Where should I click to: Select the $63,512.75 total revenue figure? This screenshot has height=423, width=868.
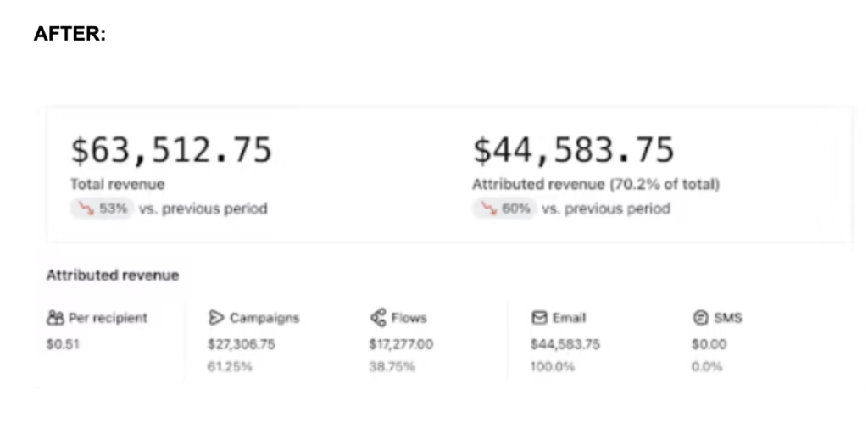click(171, 150)
